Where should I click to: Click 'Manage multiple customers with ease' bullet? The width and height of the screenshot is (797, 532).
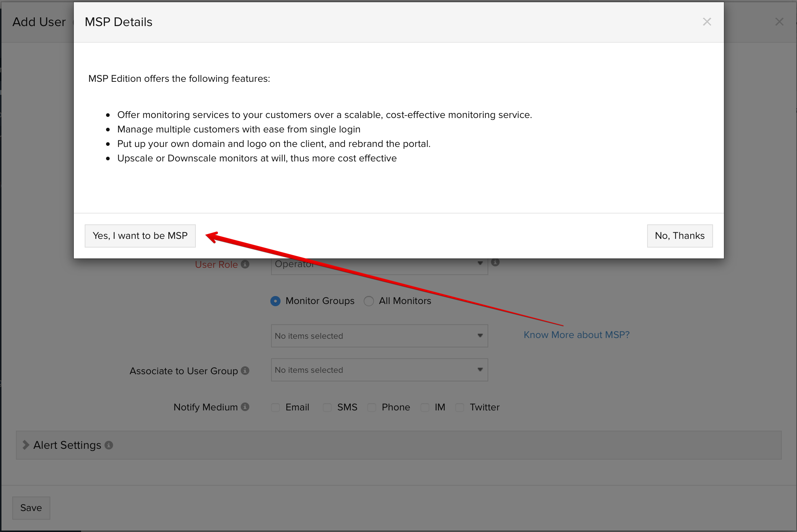coord(239,129)
